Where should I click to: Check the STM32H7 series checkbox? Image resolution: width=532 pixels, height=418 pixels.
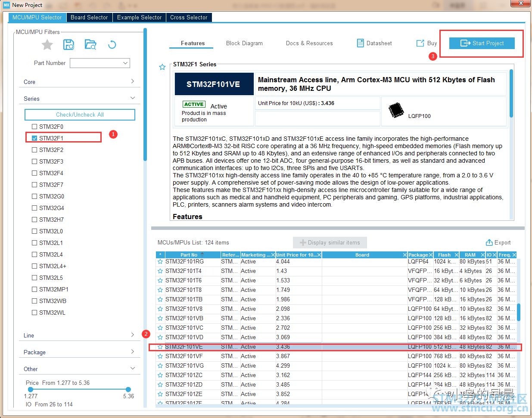point(34,220)
